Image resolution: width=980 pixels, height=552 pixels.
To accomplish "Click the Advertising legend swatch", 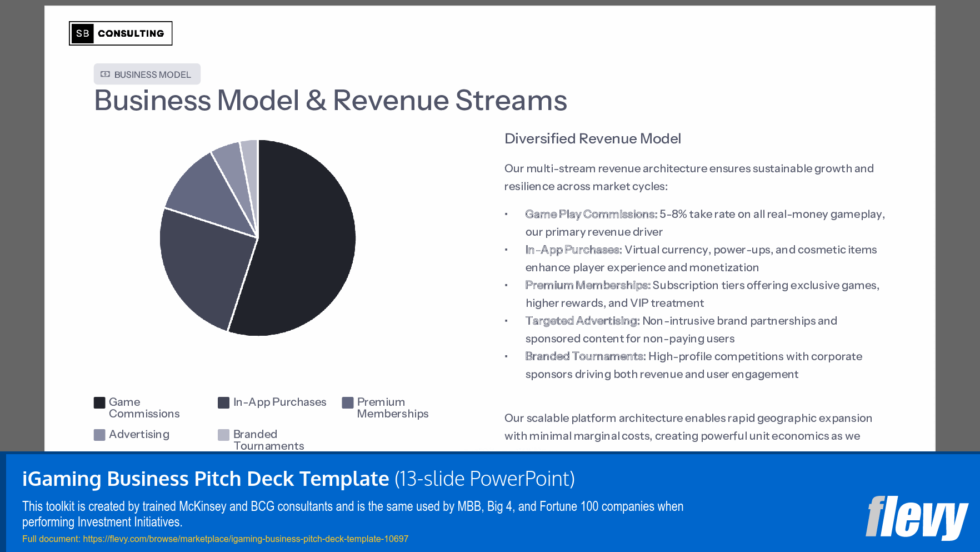I will point(99,434).
